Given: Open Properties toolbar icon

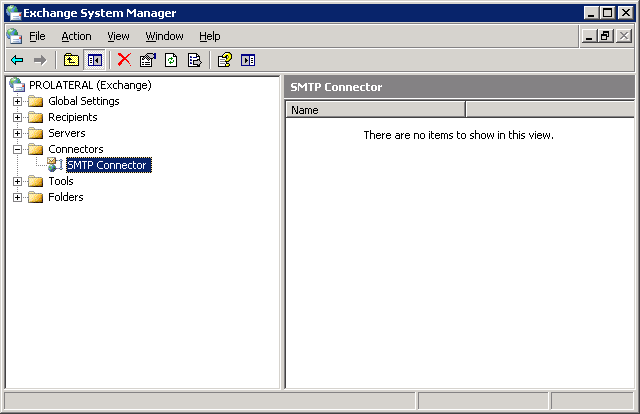Looking at the screenshot, I should [147, 60].
